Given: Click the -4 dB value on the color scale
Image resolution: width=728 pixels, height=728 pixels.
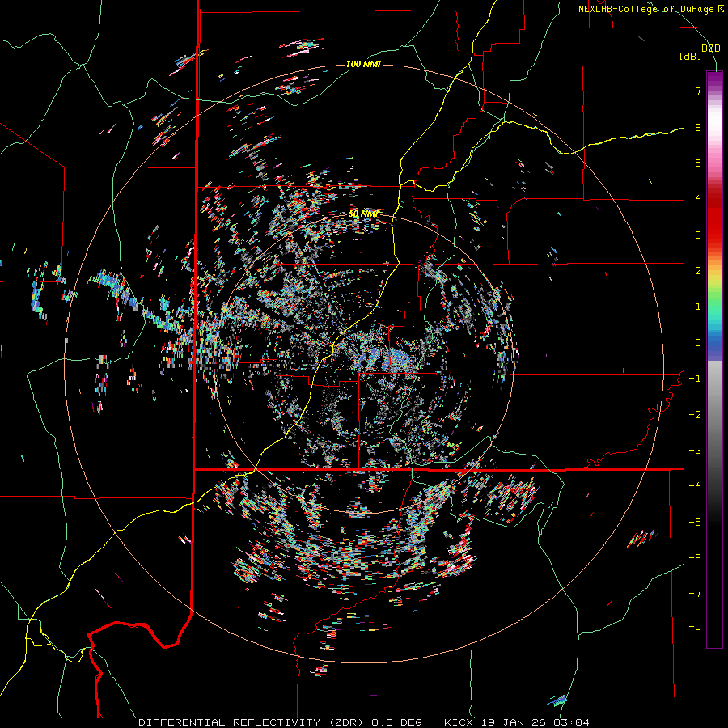Looking at the screenshot, I should pos(695,486).
